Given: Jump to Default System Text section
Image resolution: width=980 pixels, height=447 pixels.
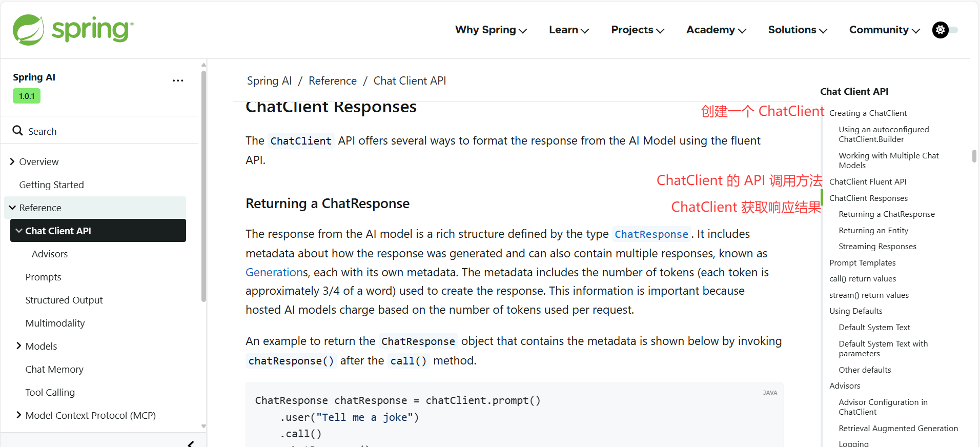Looking at the screenshot, I should [x=874, y=327].
